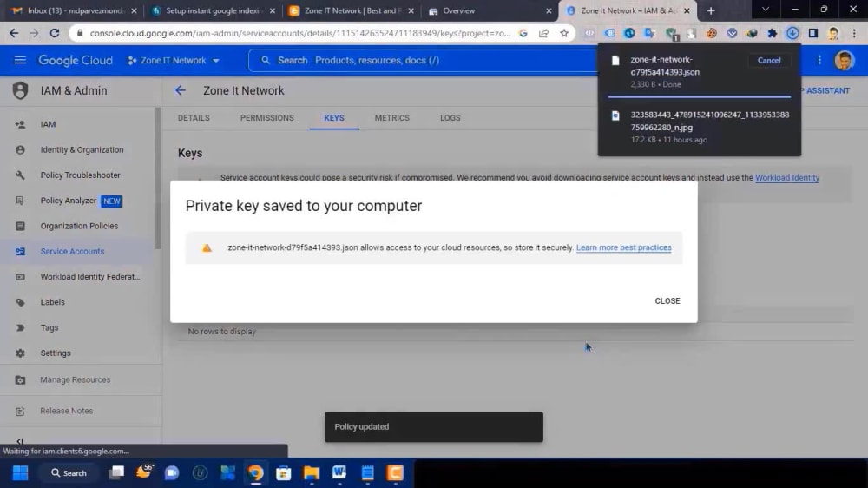Select Organization Policies icon in sidebar
This screenshot has height=488, width=868.
(x=20, y=226)
